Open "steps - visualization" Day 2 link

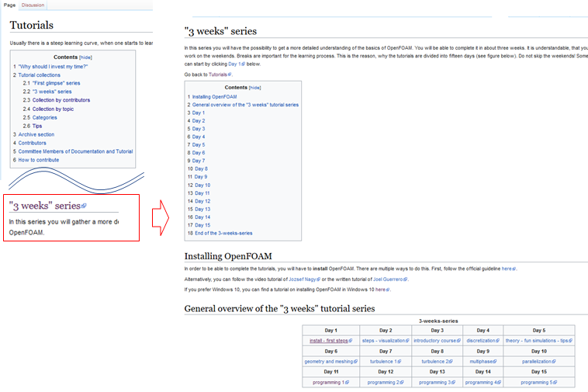pyautogui.click(x=384, y=341)
